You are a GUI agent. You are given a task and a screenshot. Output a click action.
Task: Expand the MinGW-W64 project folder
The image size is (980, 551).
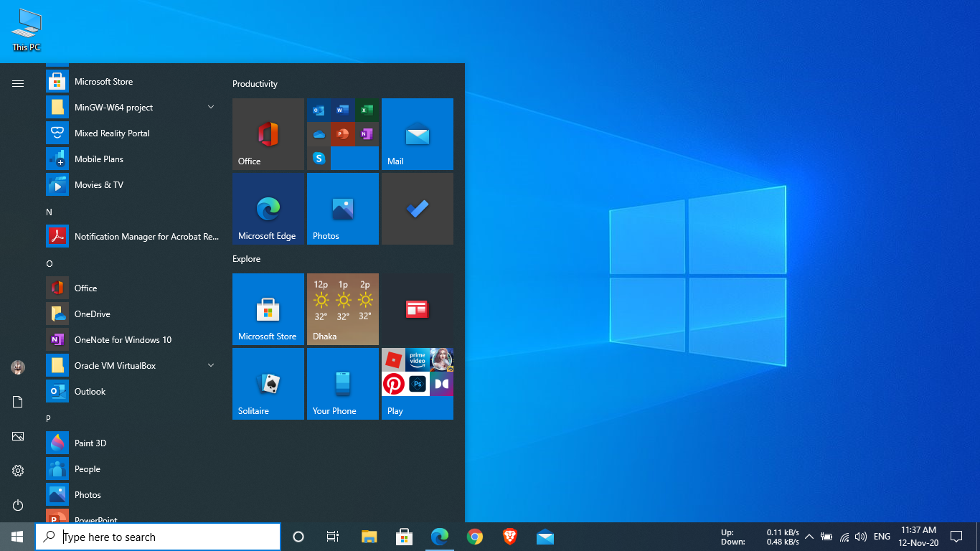132,108
